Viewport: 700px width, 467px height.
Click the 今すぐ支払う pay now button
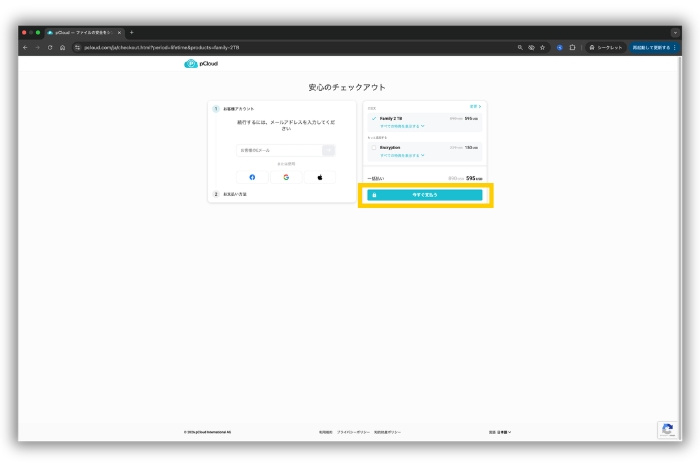coord(425,195)
